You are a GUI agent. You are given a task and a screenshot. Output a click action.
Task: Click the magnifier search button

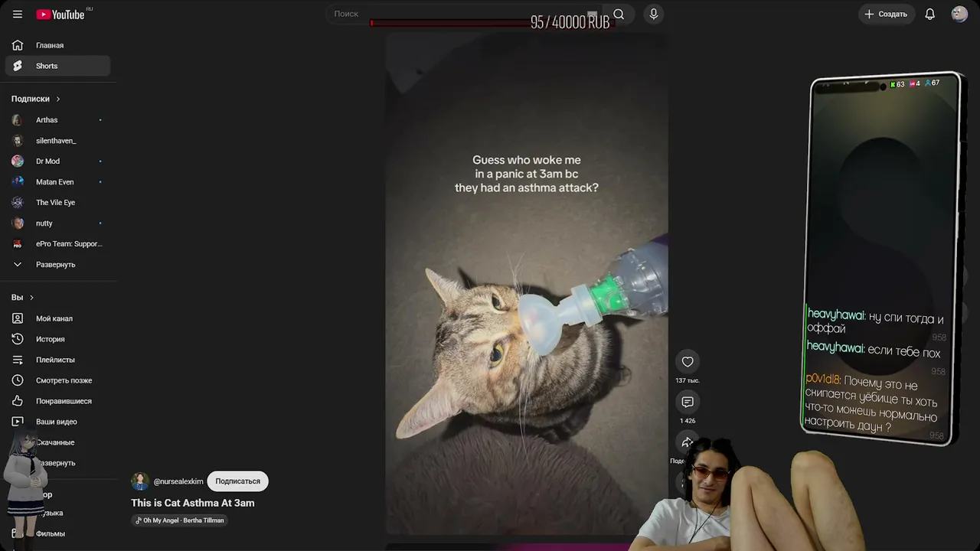pos(619,14)
